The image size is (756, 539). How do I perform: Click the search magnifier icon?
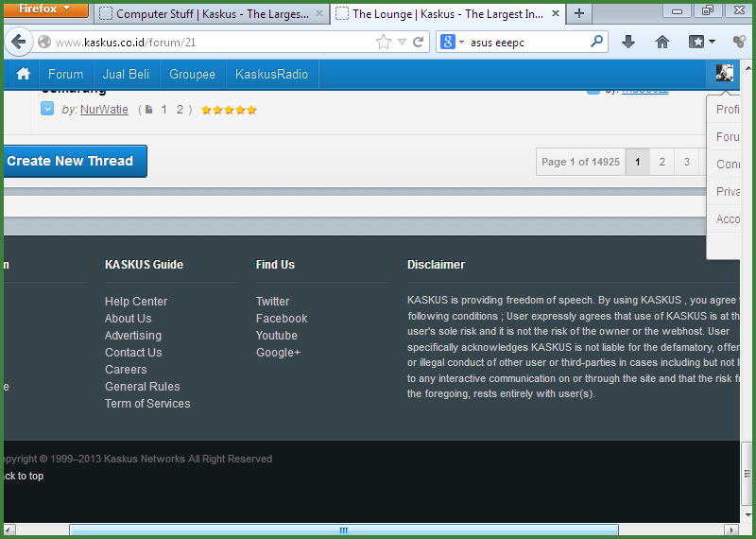point(596,42)
